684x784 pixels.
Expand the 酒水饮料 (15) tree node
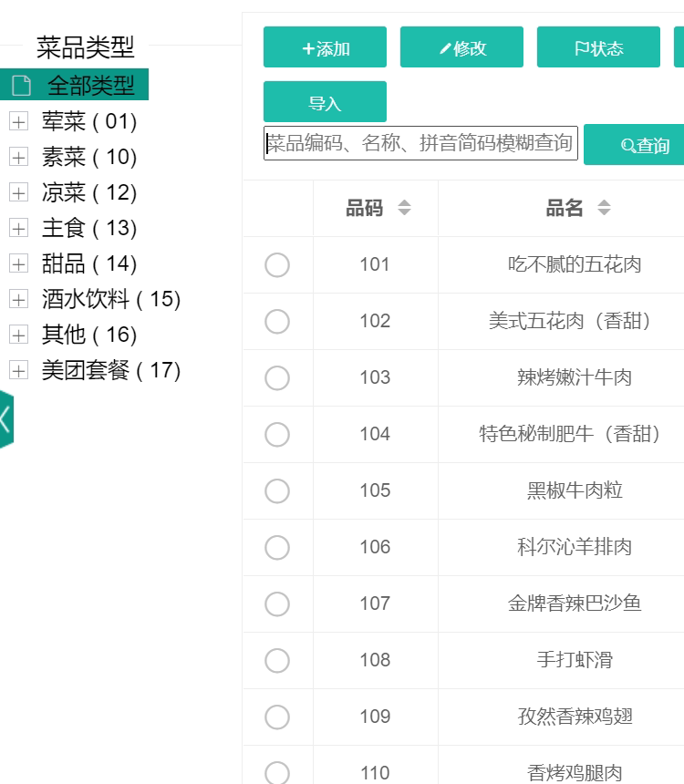pyautogui.click(x=18, y=299)
